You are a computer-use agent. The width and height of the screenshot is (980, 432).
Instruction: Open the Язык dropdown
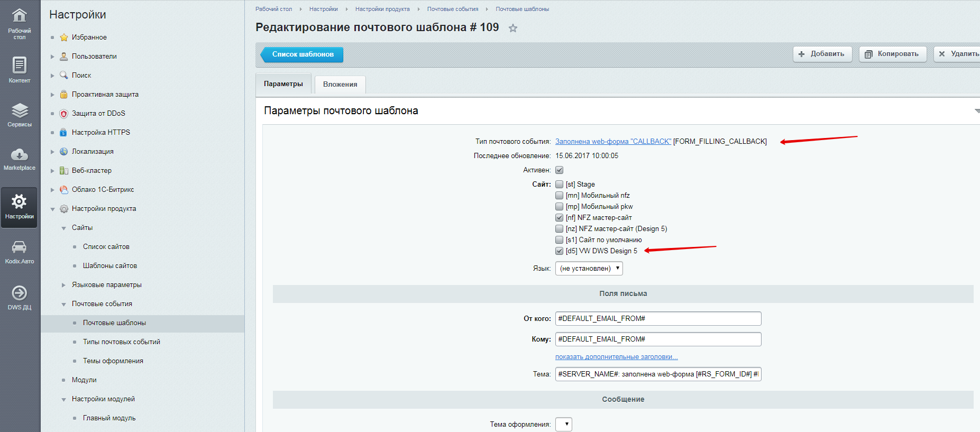589,268
